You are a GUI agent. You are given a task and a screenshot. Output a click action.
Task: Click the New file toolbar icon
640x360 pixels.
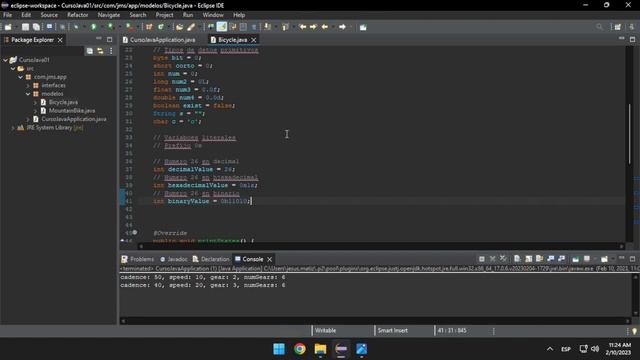[x=8, y=27]
